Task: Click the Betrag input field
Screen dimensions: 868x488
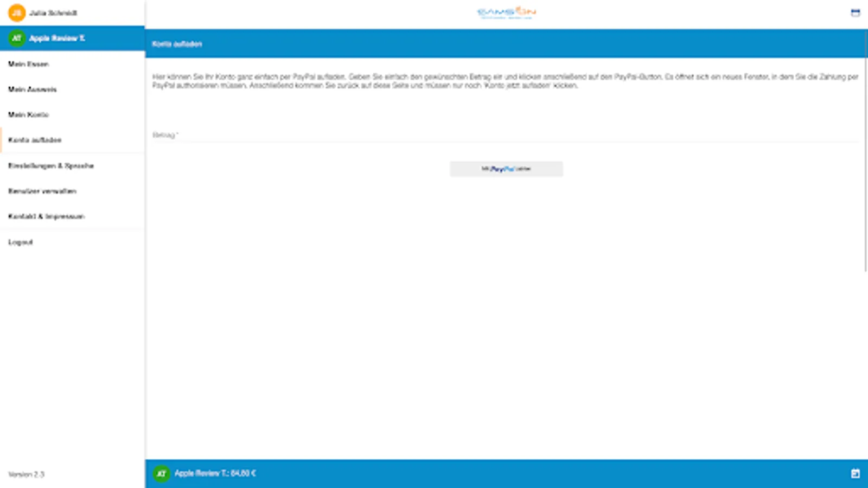Action: (506, 135)
